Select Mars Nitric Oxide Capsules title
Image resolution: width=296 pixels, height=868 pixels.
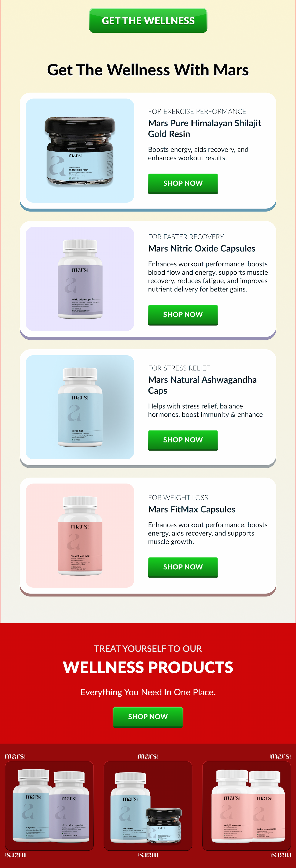click(202, 248)
